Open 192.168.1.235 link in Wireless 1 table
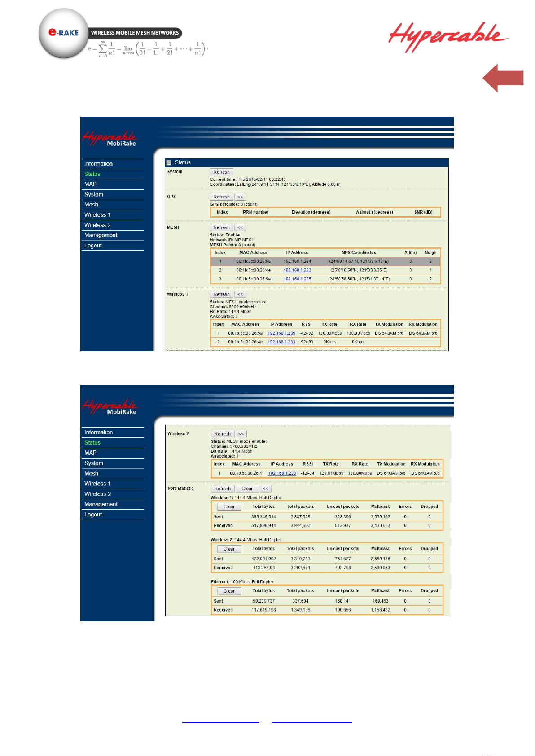 pyautogui.click(x=281, y=333)
